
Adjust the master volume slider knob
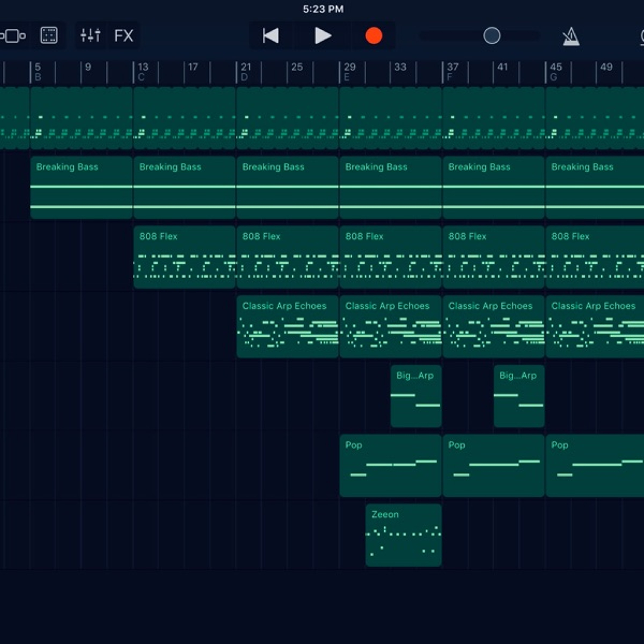coord(492,36)
